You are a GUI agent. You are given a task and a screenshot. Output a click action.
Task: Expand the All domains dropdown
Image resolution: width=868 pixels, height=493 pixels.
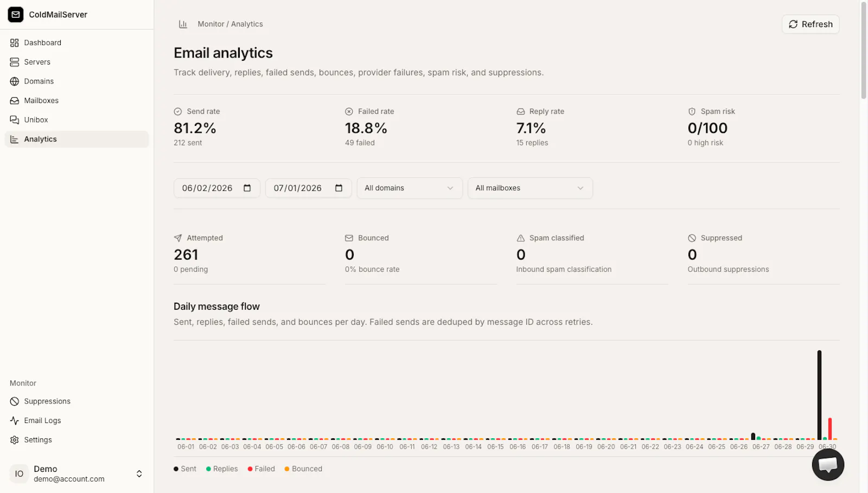click(x=410, y=188)
